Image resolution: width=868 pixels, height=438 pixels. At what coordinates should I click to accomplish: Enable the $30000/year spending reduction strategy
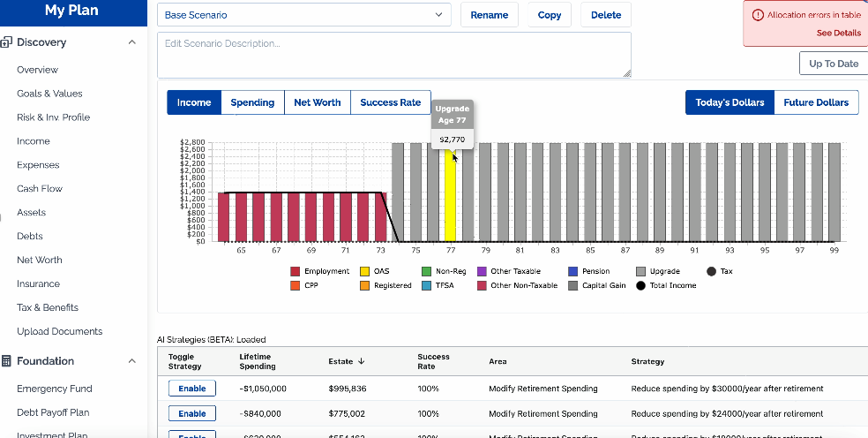[x=192, y=389]
